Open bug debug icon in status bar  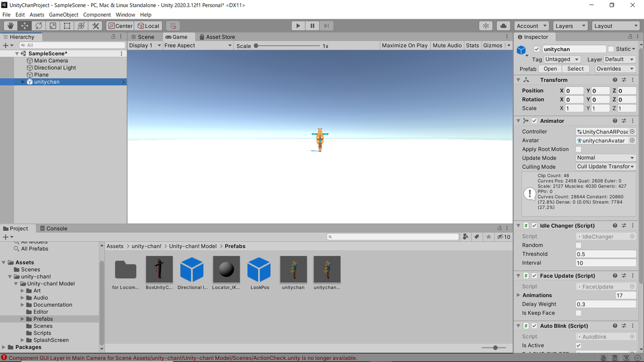point(604,358)
